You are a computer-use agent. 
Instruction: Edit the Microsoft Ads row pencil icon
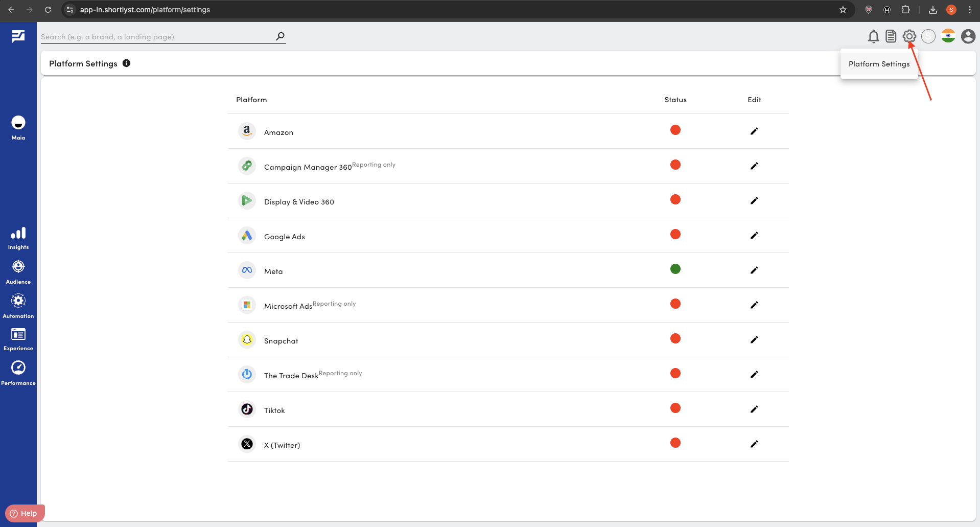click(x=754, y=305)
